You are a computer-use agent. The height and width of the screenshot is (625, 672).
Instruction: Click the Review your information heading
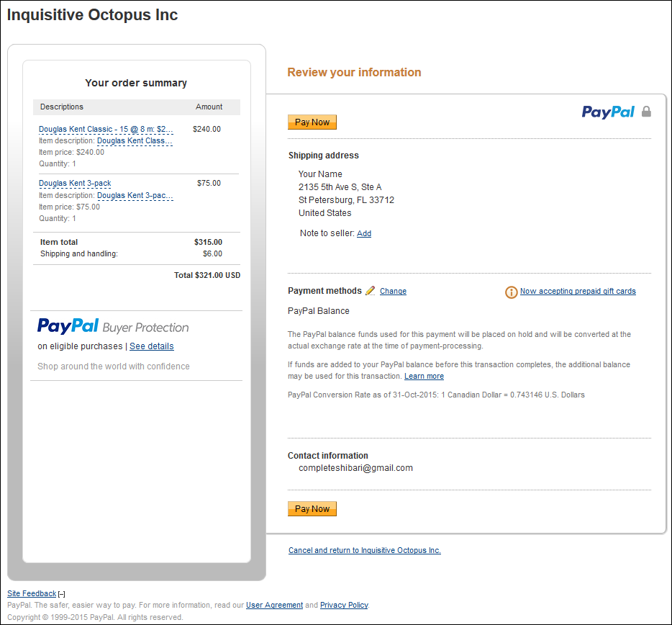click(x=354, y=72)
